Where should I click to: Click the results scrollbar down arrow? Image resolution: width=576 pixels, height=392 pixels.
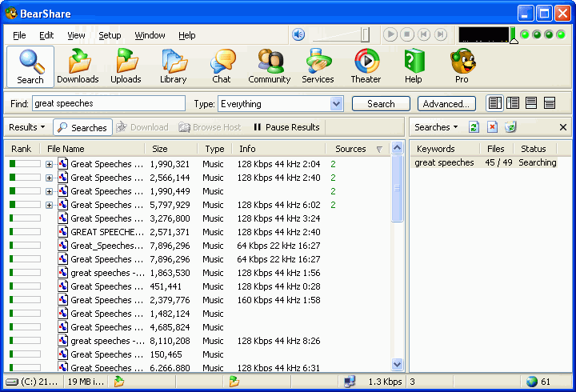tap(397, 365)
